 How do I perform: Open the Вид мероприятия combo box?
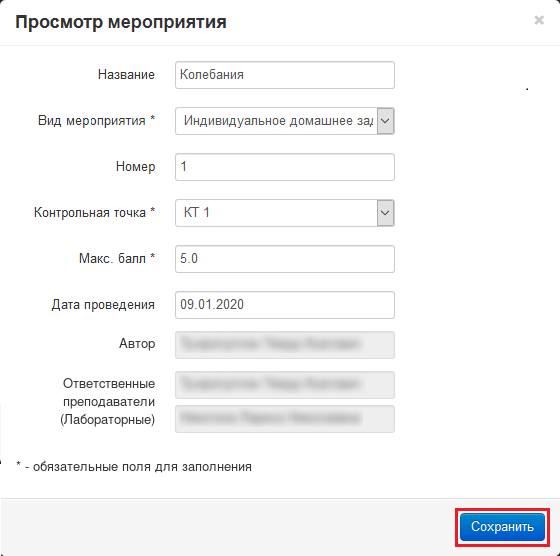285,121
